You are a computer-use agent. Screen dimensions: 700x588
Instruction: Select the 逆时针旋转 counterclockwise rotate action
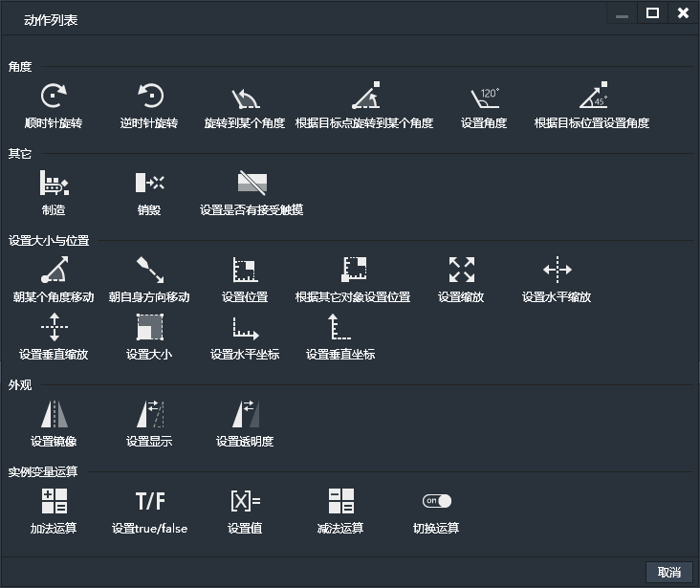click(149, 97)
